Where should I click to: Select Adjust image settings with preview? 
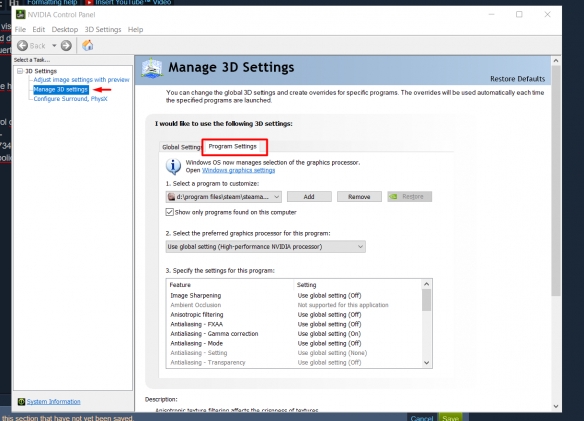coord(81,80)
